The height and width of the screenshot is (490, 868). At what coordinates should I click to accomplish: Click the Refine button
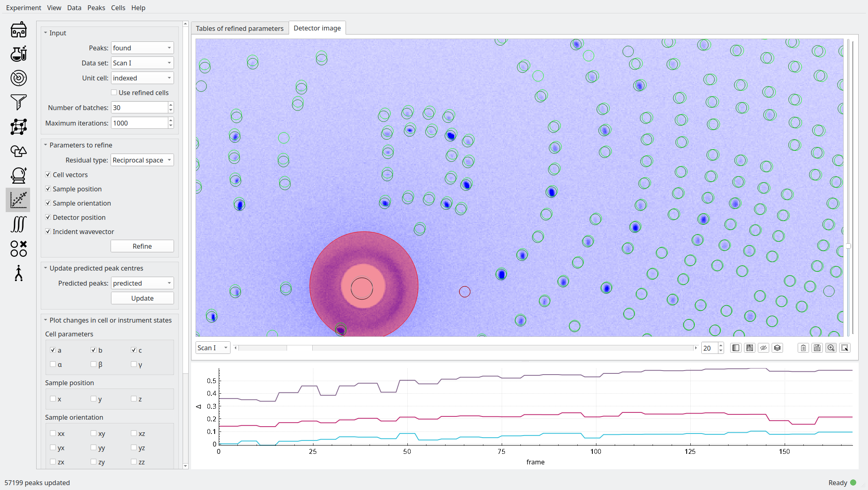[x=142, y=246]
